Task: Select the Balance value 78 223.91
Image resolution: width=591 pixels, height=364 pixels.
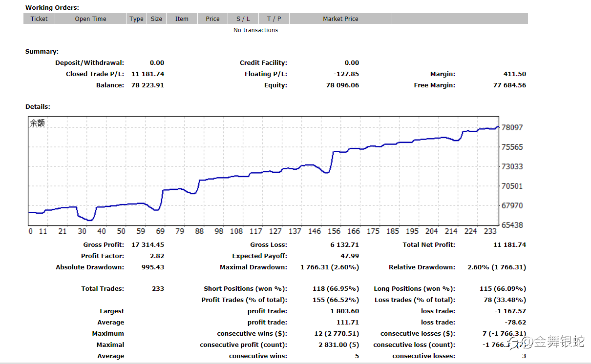Action: tap(148, 85)
